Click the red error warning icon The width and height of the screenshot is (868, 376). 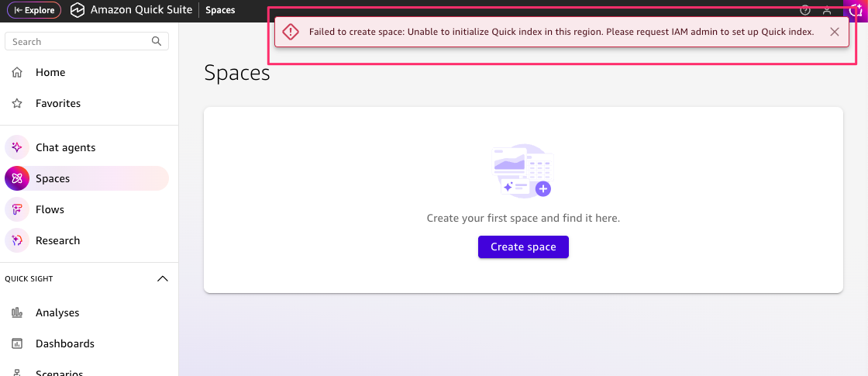pyautogui.click(x=291, y=32)
